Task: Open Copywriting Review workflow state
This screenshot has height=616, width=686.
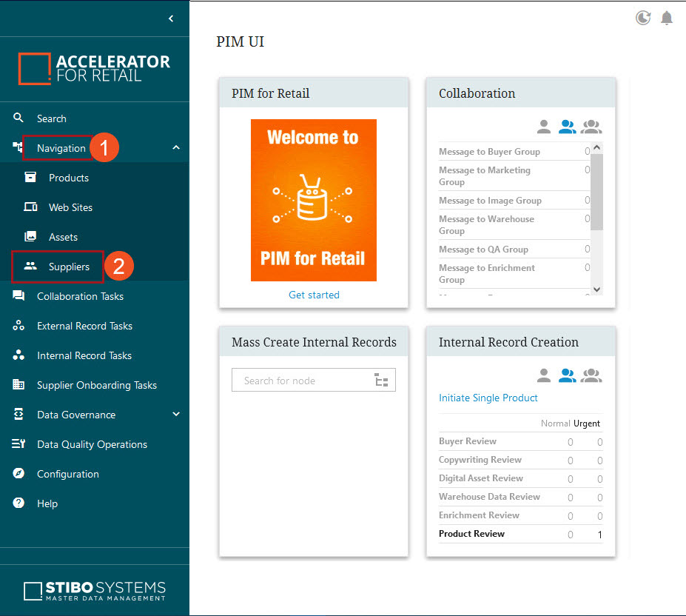Action: 521,460
